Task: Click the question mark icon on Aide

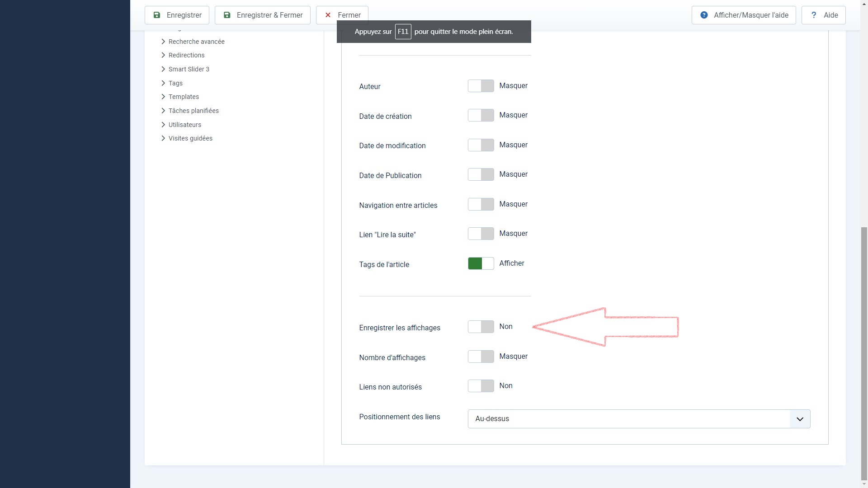Action: (814, 15)
